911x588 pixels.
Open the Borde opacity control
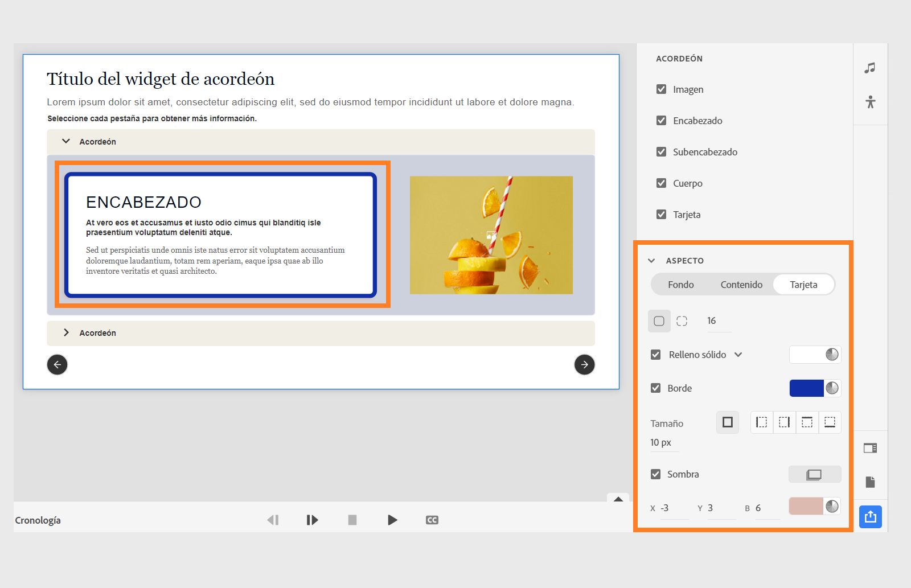tap(832, 388)
